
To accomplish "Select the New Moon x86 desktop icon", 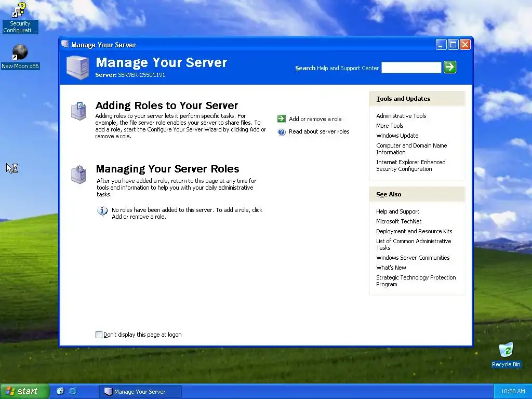I will click(x=20, y=57).
